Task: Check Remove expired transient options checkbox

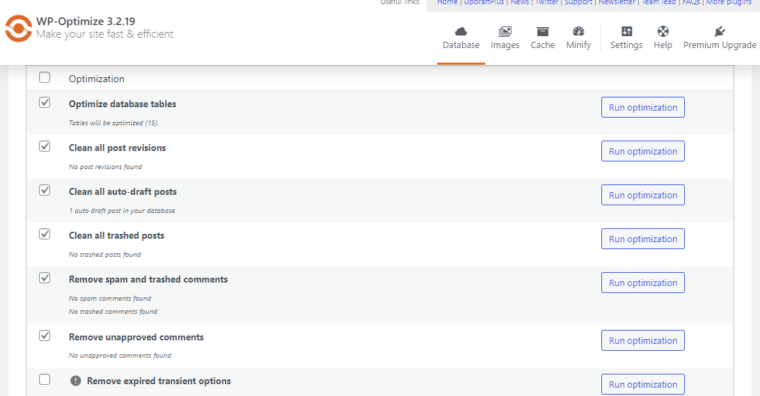Action: pyautogui.click(x=45, y=379)
